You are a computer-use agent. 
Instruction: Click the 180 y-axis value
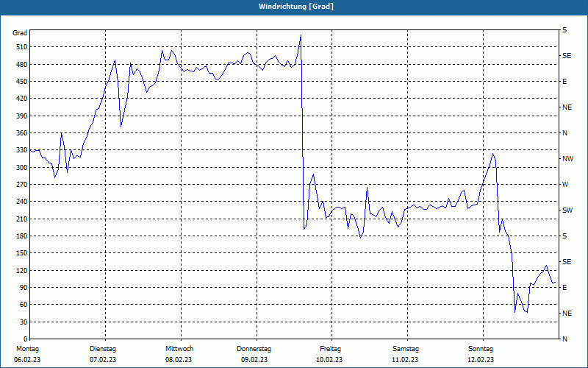coord(22,236)
